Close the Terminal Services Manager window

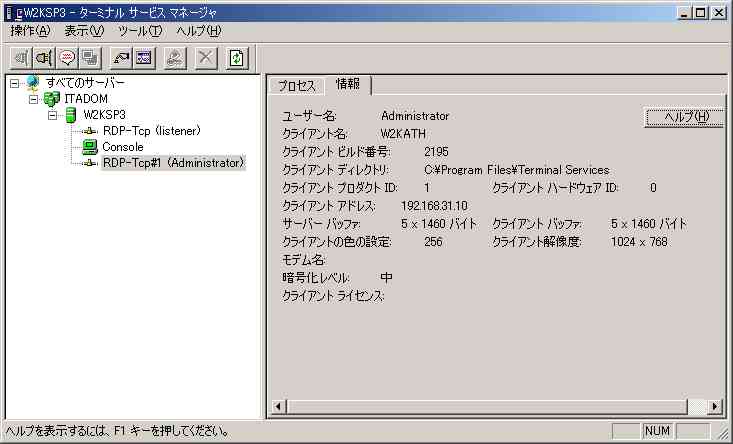pos(719,13)
